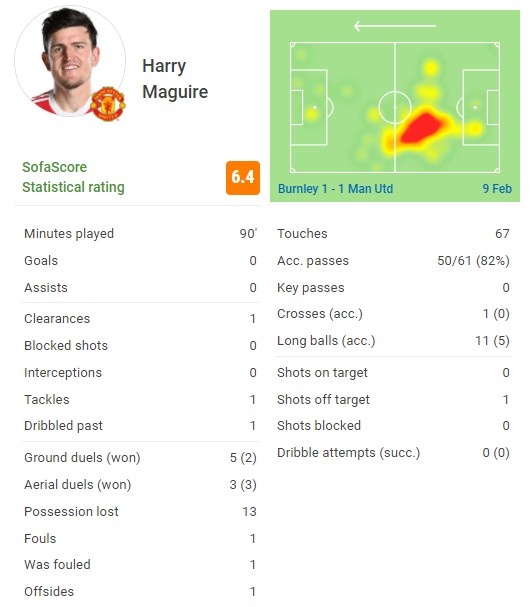The image size is (532, 607).
Task: Click the center circle on the pitch heatmap
Action: (395, 107)
